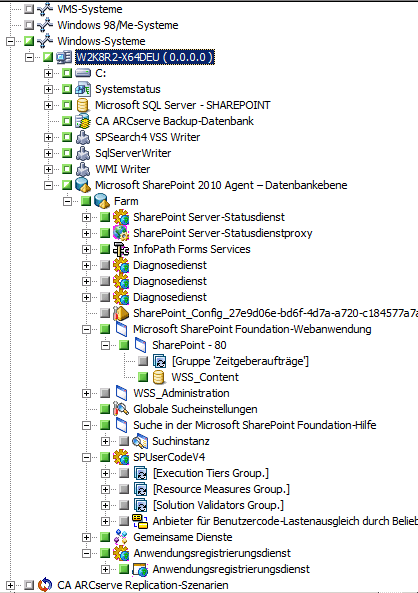
Task: Click the Suchinstanz magnifier icon
Action: tap(140, 441)
